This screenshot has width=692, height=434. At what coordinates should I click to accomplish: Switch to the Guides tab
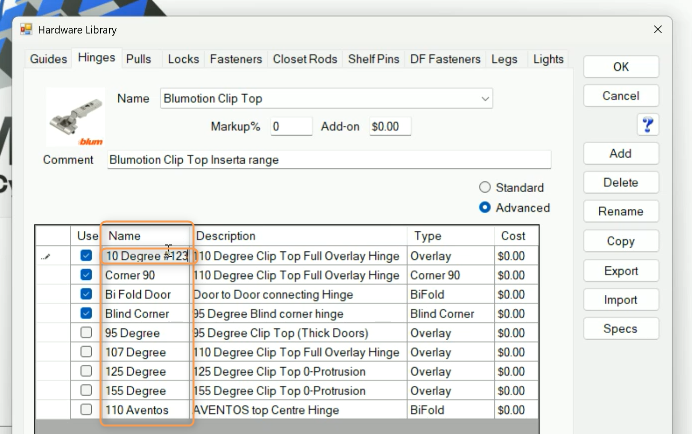pyautogui.click(x=48, y=59)
